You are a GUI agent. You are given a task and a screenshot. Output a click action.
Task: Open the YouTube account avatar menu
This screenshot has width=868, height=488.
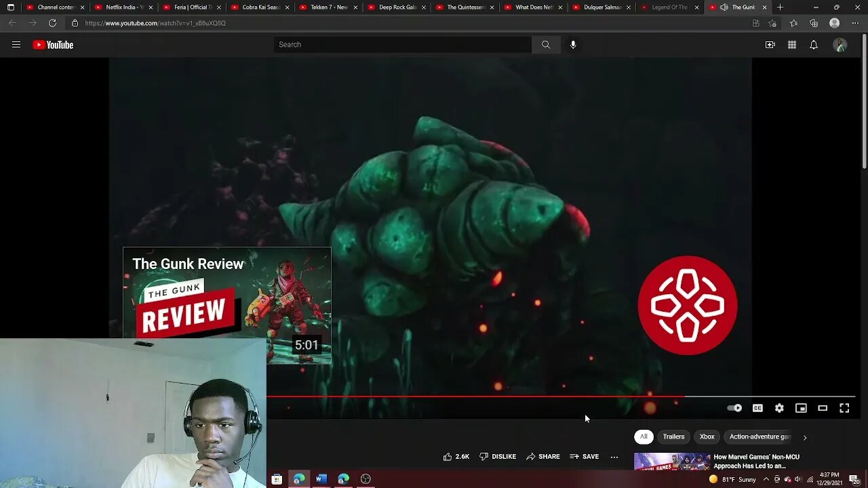pyautogui.click(x=840, y=45)
